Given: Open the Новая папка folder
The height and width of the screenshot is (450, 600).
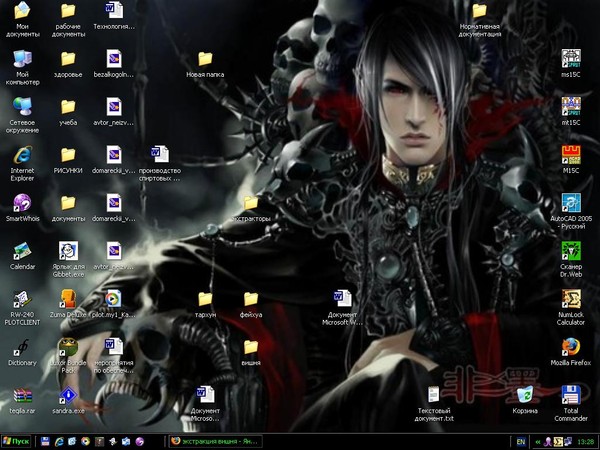Looking at the screenshot, I should click(205, 64).
